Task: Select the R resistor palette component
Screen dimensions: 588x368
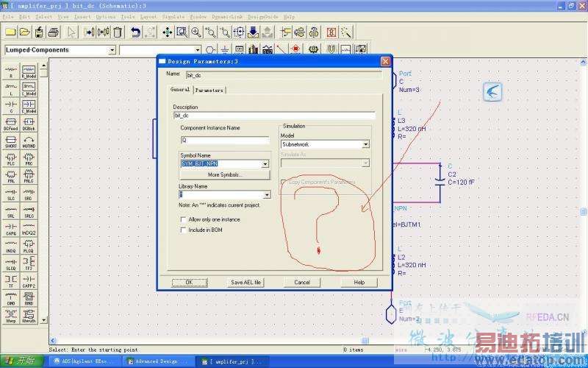Action: (11, 71)
